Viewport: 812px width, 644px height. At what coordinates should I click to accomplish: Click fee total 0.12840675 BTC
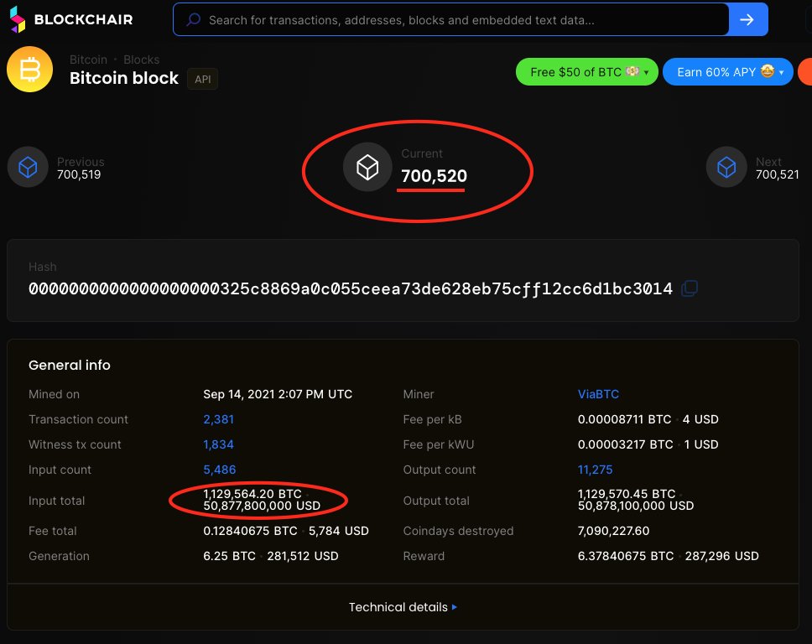(250, 531)
